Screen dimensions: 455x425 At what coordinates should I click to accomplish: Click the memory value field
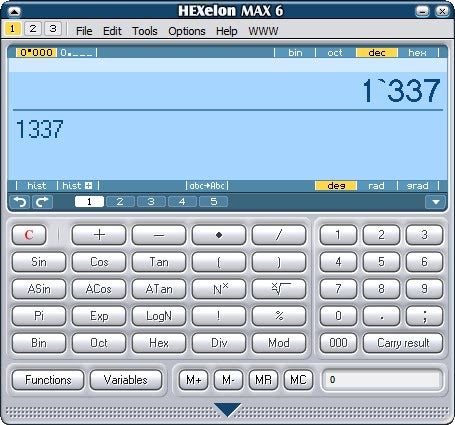click(x=382, y=380)
